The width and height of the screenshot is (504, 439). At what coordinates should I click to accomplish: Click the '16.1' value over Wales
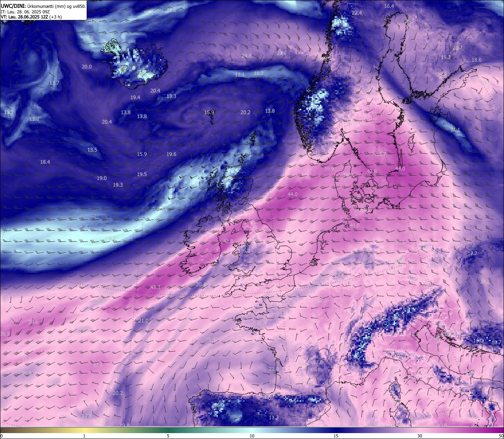coord(245,250)
